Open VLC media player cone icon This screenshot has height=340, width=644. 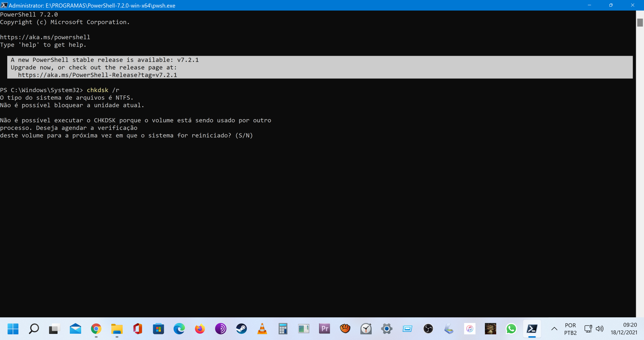pyautogui.click(x=262, y=329)
